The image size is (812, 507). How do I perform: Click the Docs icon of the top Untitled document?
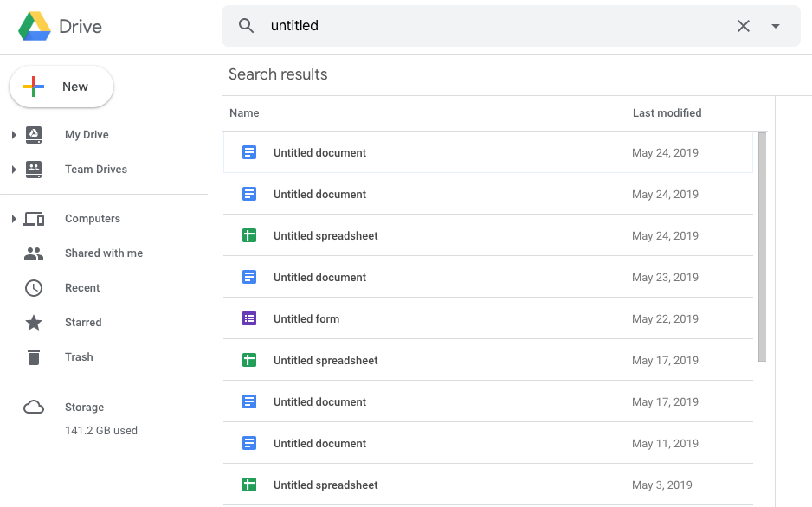coord(249,152)
